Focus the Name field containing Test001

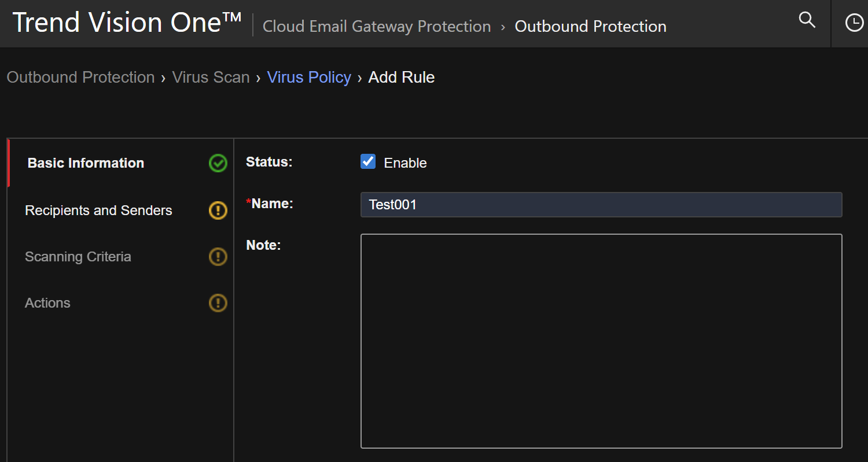[x=601, y=205]
